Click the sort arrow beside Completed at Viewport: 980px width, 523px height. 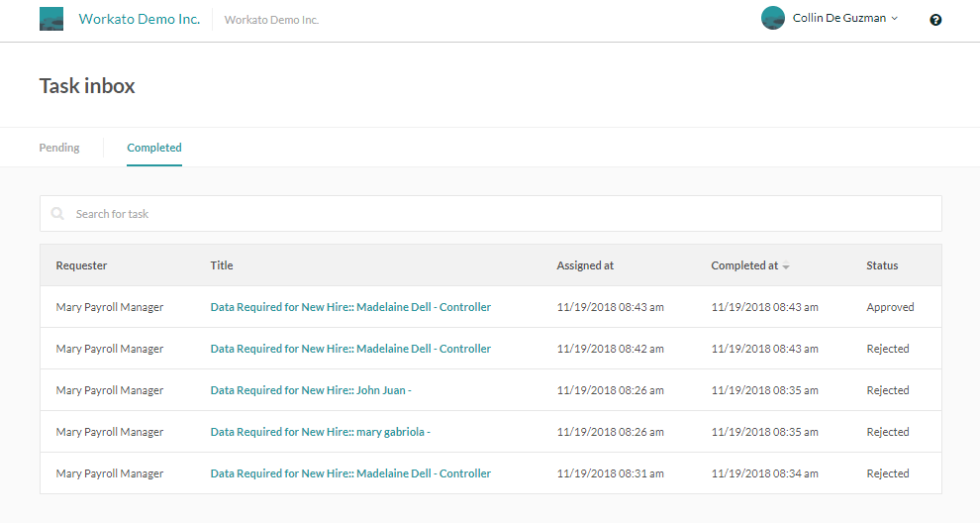pyautogui.click(x=786, y=266)
